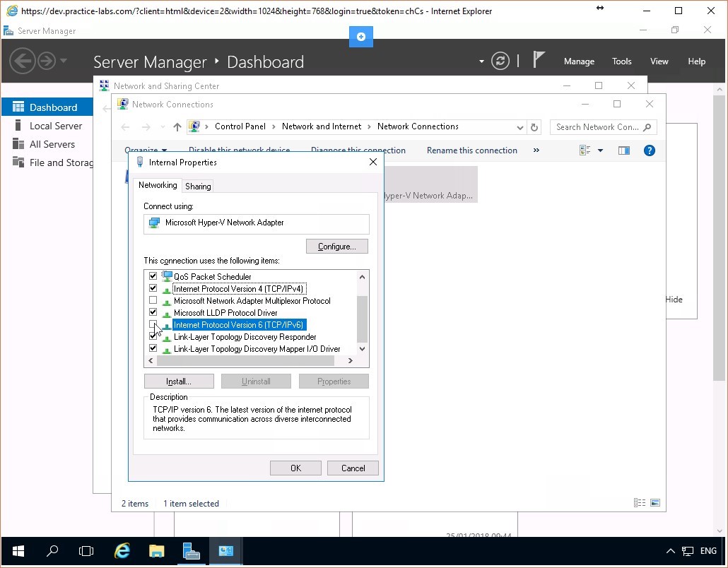Disable QoS Packet Scheduler
Viewport: 728px width, 568px height.
coord(153,276)
